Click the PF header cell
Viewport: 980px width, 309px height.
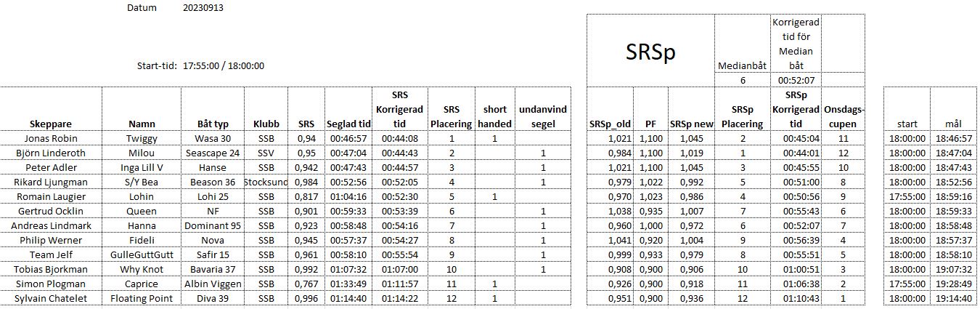(x=650, y=124)
